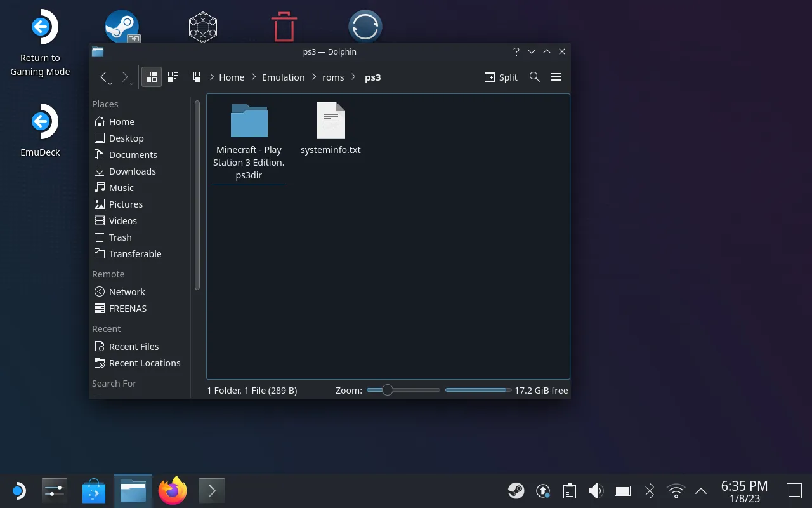Open Wi-Fi network tray icon
The image size is (812, 508).
point(676,491)
